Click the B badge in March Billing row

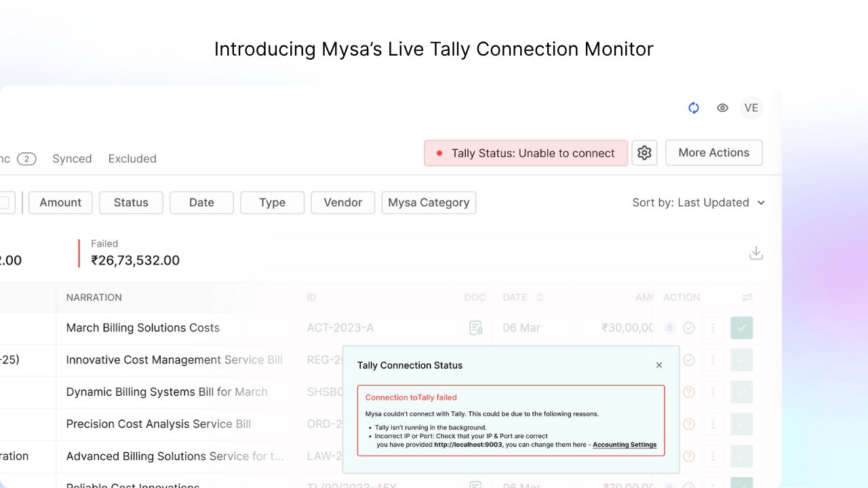click(x=670, y=328)
